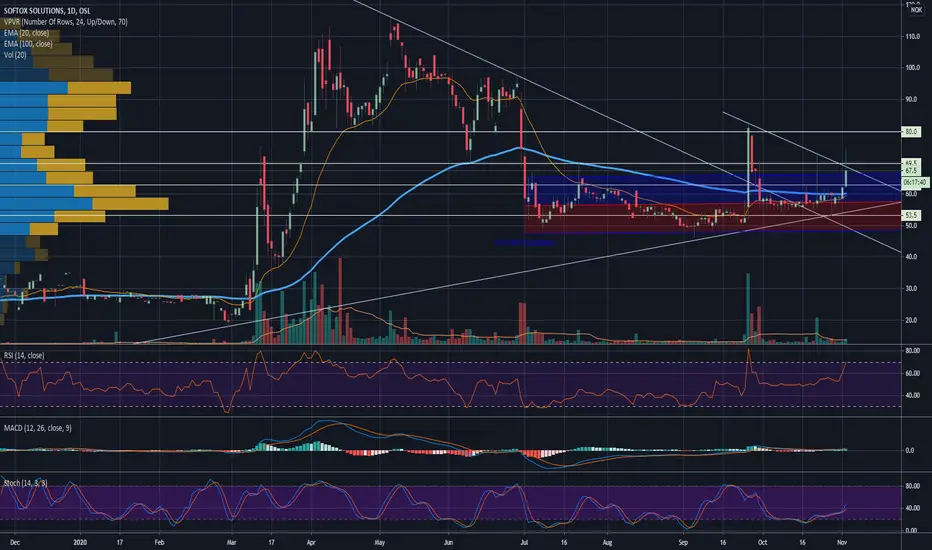Screen dimensions: 932x550
Task: Click the Jul label on time axis
Action: [524, 542]
